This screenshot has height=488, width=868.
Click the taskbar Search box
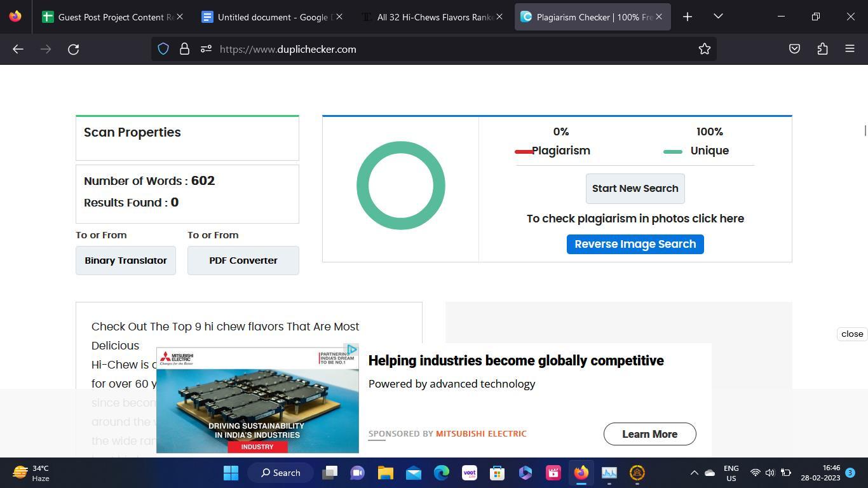pyautogui.click(x=280, y=473)
